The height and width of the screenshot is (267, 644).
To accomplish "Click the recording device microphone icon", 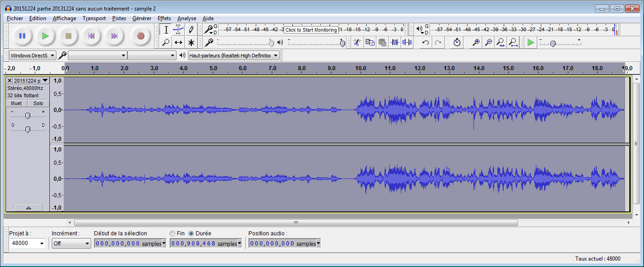I will click(x=62, y=56).
